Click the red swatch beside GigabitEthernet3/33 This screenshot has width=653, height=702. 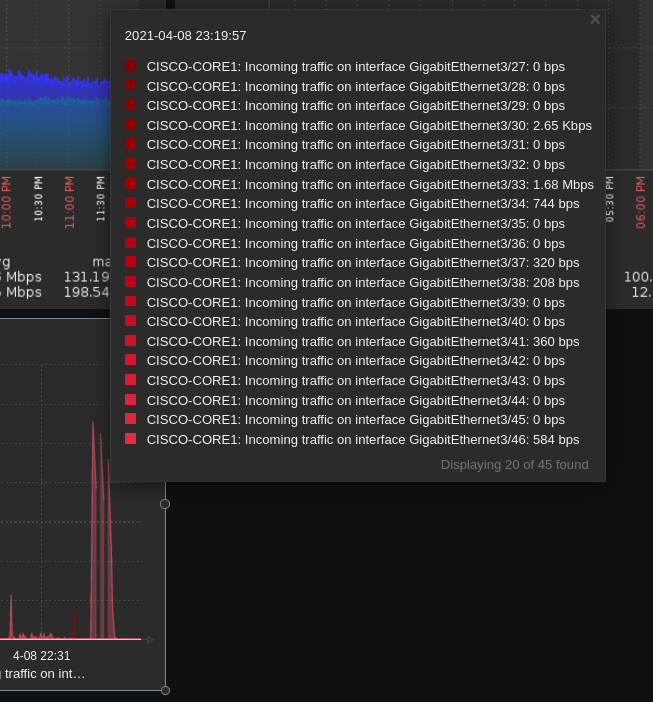coord(130,184)
